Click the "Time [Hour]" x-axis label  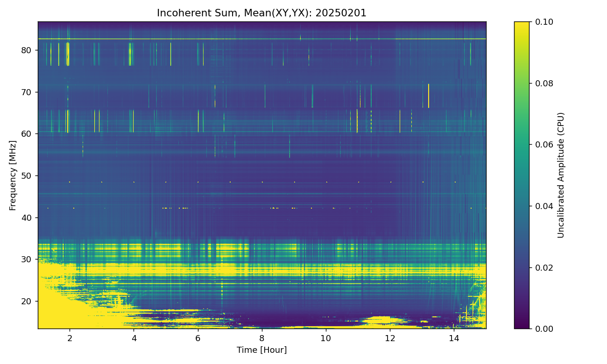pos(261,350)
